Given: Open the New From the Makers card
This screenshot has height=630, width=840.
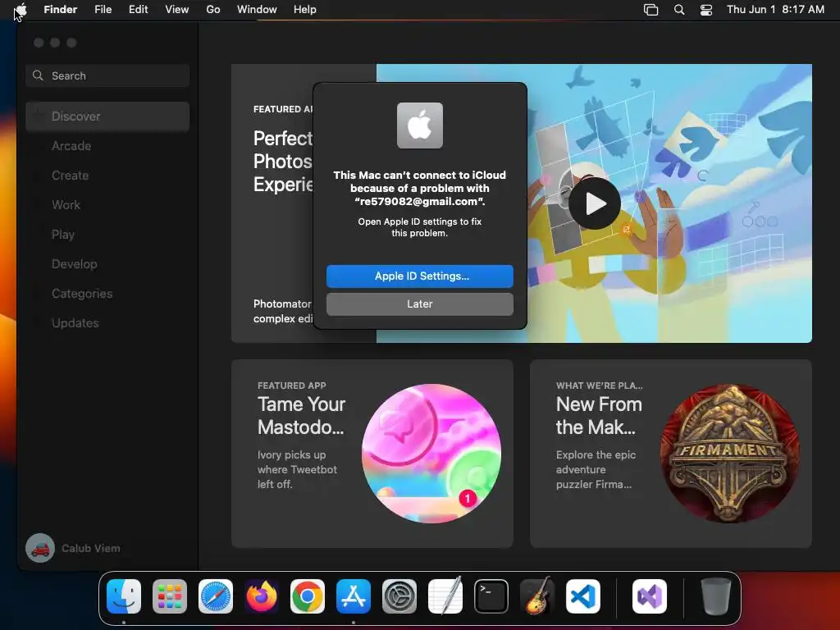Looking at the screenshot, I should (671, 453).
